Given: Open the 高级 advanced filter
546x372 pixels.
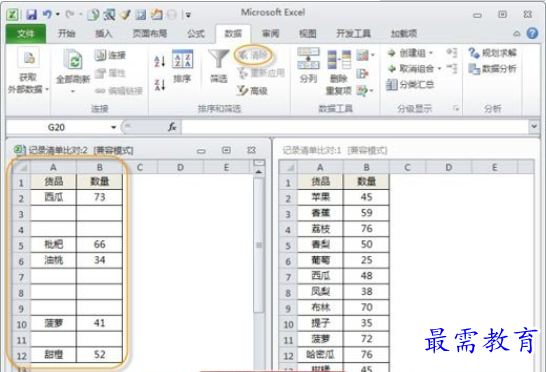Looking at the screenshot, I should (252, 91).
